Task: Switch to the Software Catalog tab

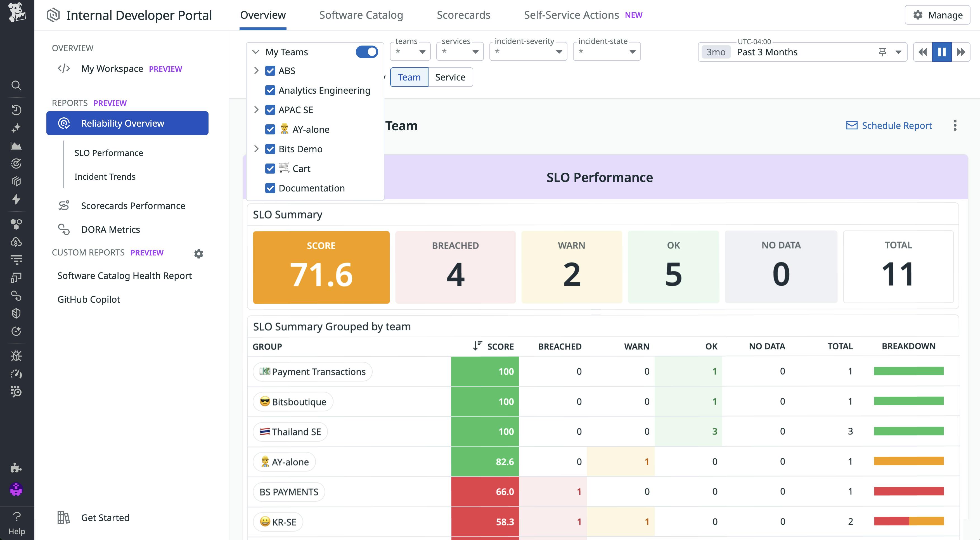Action: point(361,15)
